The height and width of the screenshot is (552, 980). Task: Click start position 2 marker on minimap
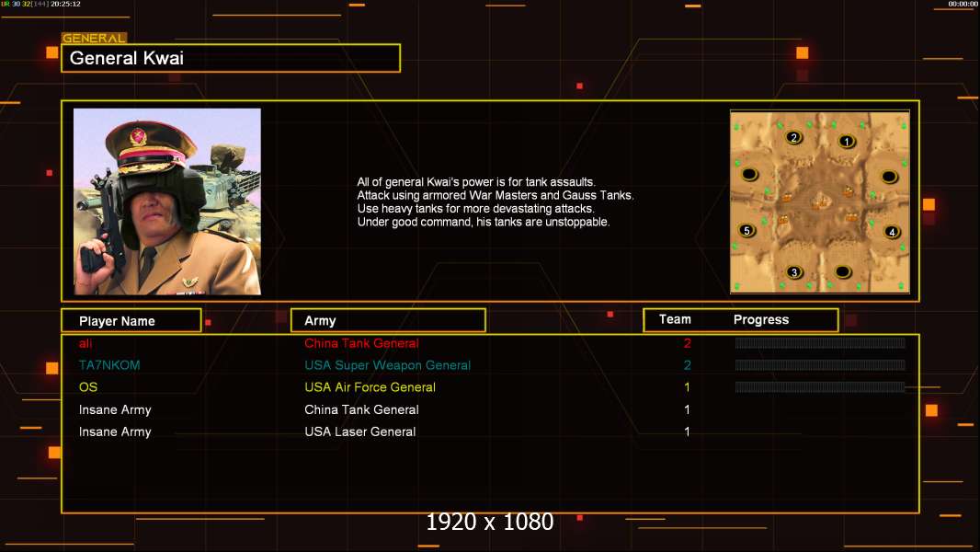point(793,137)
